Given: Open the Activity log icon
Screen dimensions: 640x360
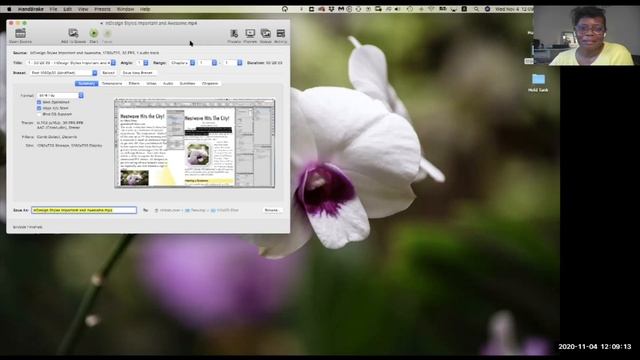Looking at the screenshot, I should click(x=280, y=33).
